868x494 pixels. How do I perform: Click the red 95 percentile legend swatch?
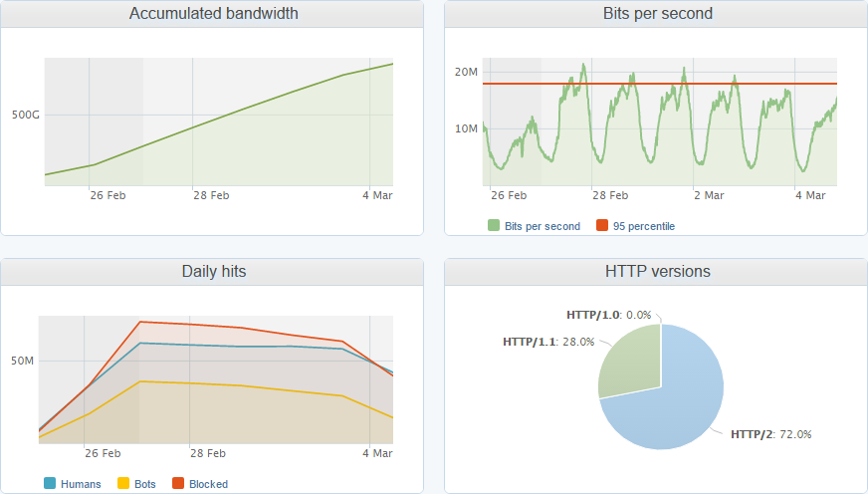pos(602,226)
